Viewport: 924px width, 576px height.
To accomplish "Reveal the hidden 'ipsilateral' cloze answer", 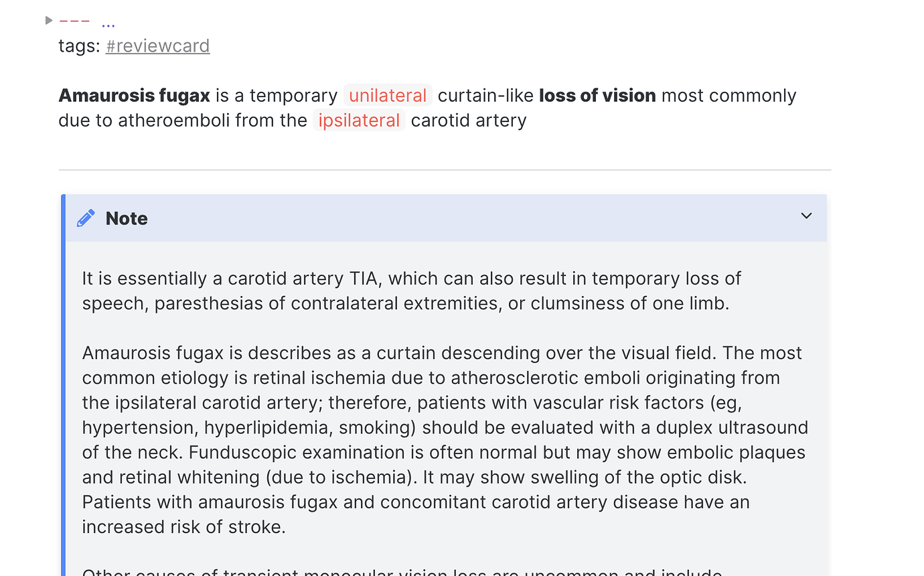I will point(359,121).
